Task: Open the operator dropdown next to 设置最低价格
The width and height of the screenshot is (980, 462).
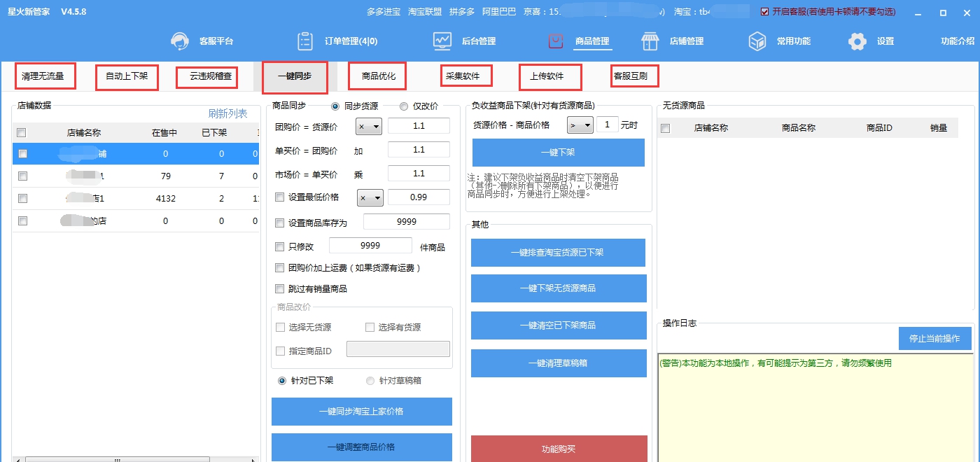Action: point(371,197)
